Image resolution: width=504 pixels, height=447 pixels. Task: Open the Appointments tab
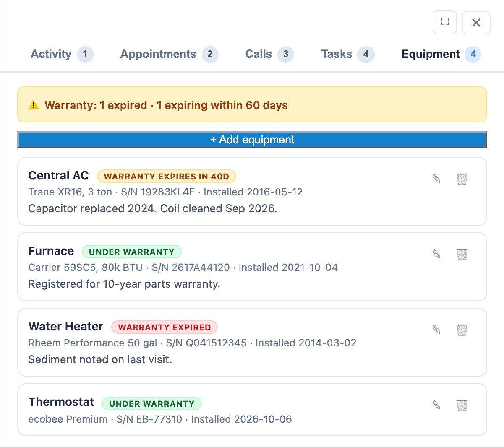point(169,54)
